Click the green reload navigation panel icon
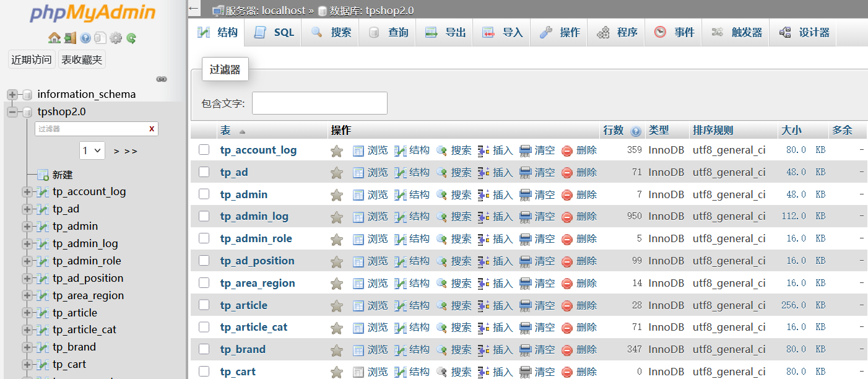Viewport: 868px width, 379px height. pos(131,38)
